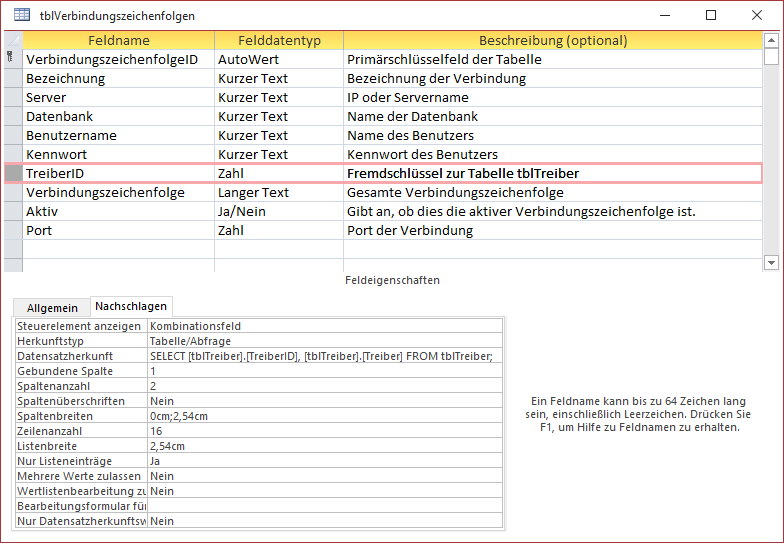Screen dimensions: 784x543
Task: Maximize the tblVerbindungszeichenfolgen window
Action: coord(710,15)
